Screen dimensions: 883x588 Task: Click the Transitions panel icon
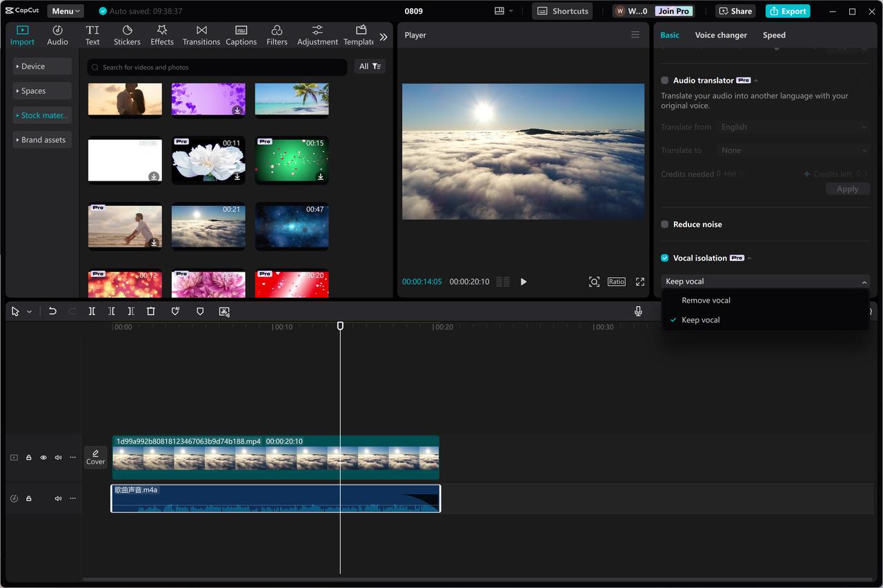(x=201, y=34)
